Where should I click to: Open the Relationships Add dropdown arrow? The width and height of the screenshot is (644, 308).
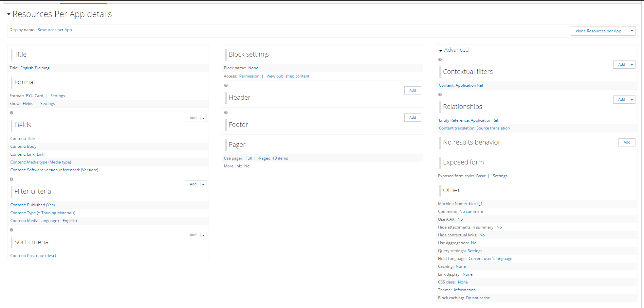[x=632, y=100]
